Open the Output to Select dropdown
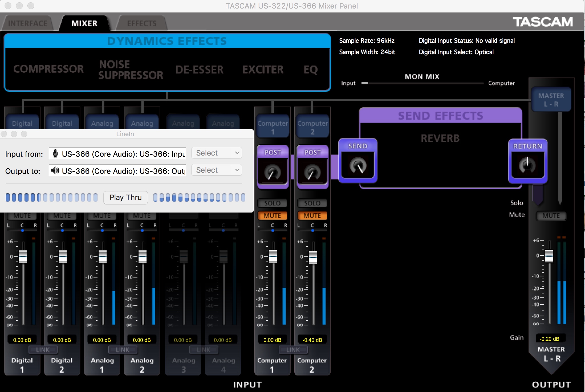 217,170
